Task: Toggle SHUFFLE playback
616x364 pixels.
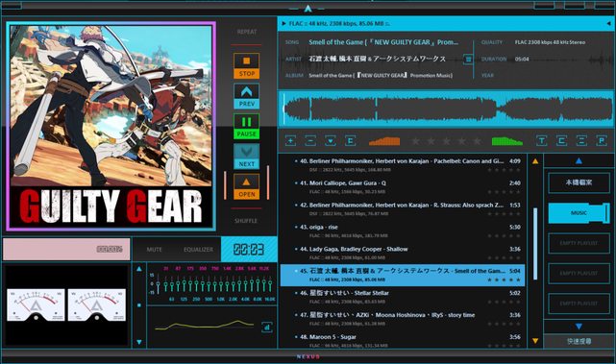Action: coord(246,221)
